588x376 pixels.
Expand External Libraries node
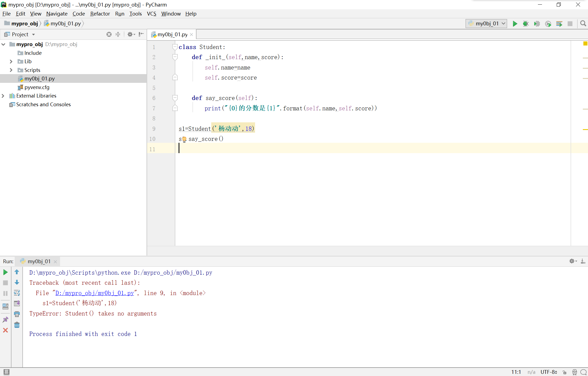[x=3, y=96]
